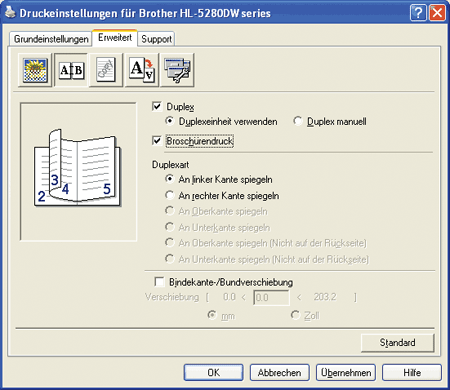Open the Hilfe button
This screenshot has width=450, height=390.
tap(412, 372)
